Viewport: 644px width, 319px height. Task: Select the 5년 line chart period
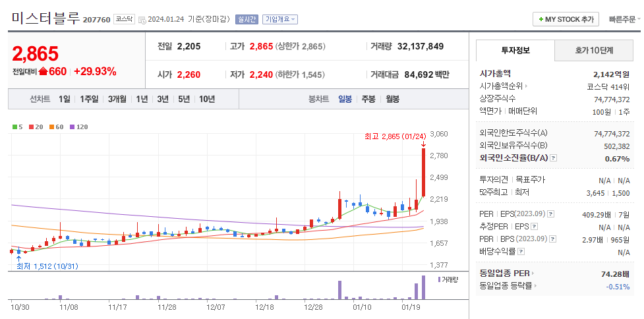(x=184, y=99)
